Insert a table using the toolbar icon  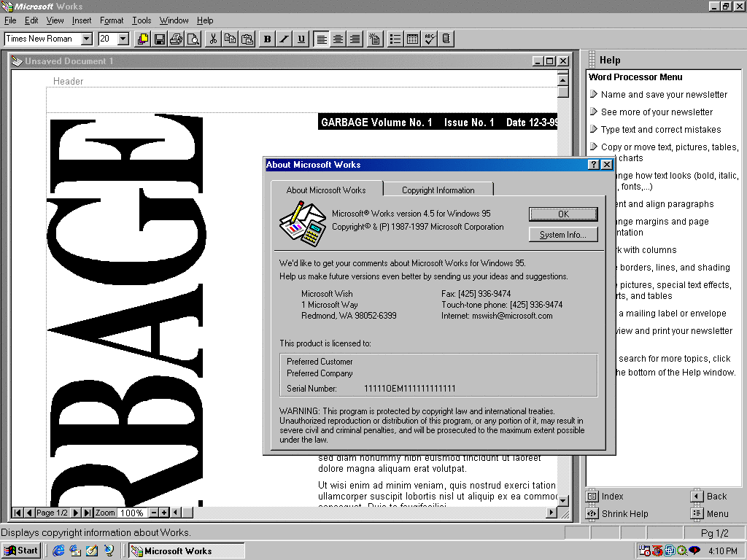pyautogui.click(x=412, y=39)
